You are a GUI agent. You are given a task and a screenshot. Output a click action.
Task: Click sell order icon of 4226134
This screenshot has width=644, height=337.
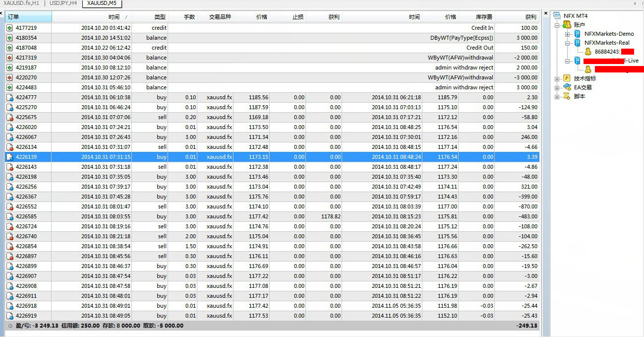tap(9, 147)
